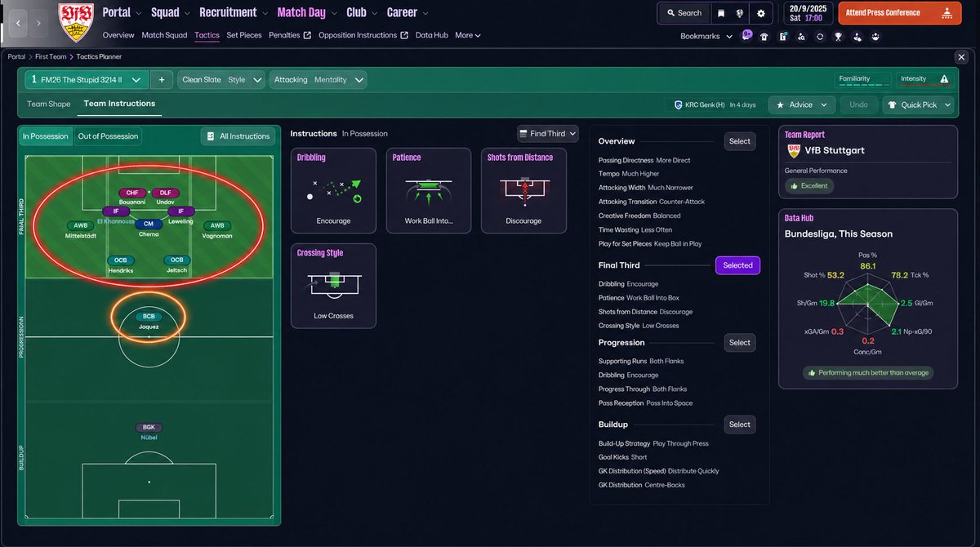Open the Search box
The image size is (980, 547).
(x=684, y=13)
